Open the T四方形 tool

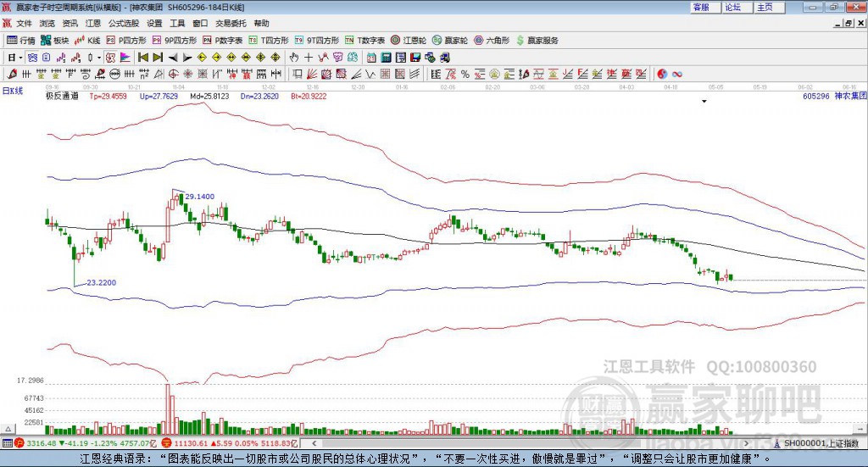(269, 41)
